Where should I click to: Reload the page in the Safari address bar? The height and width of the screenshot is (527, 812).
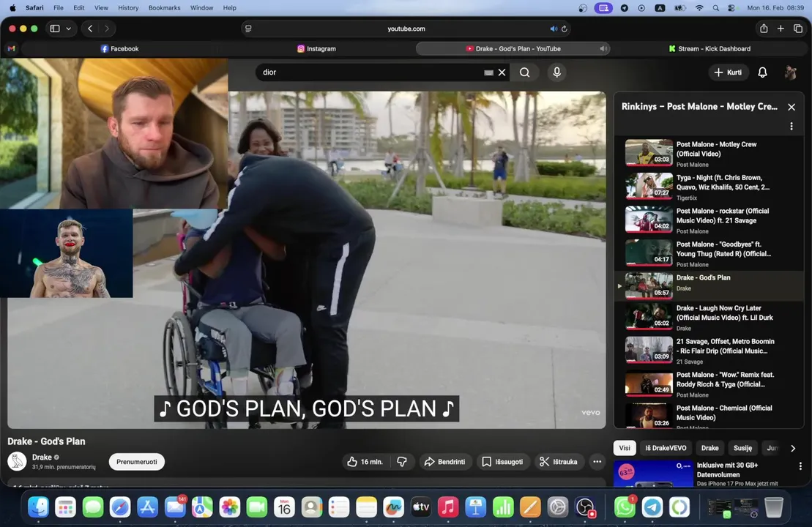565,29
